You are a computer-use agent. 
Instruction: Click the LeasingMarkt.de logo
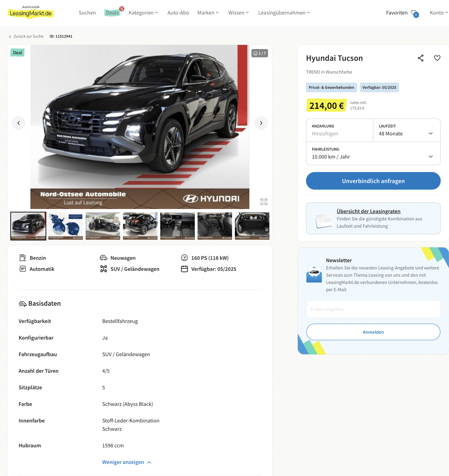[x=31, y=12]
